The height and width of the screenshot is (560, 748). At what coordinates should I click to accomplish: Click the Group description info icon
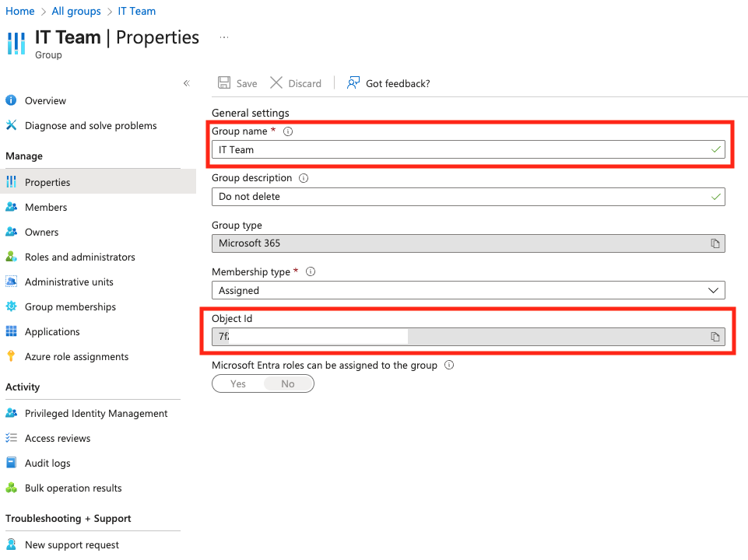[x=304, y=178]
